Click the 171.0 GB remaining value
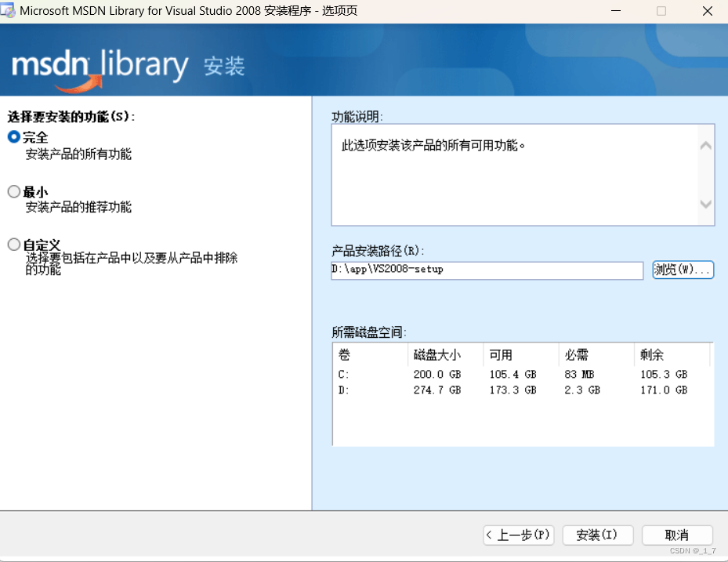Viewport: 728px width, 562px height. pyautogui.click(x=664, y=390)
